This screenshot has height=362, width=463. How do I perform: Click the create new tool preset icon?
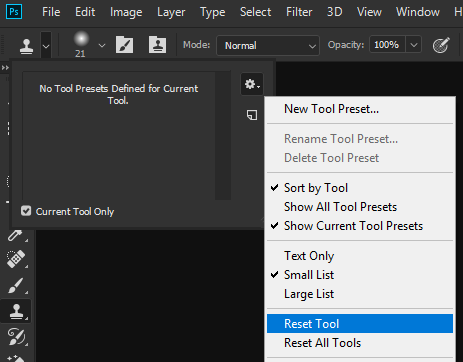click(x=252, y=115)
